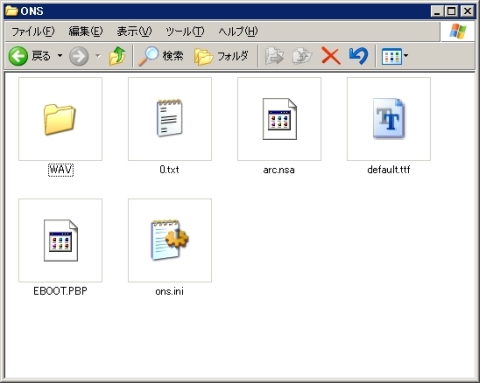The width and height of the screenshot is (480, 383).
Task: Open the 表示(V) menu
Action: (134, 31)
